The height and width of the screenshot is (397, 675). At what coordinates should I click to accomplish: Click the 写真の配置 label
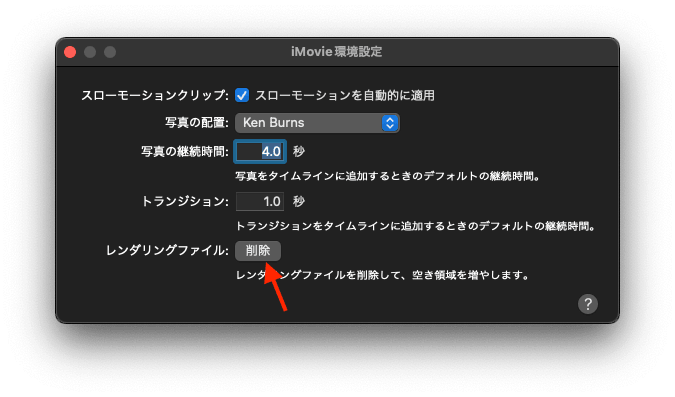[197, 123]
